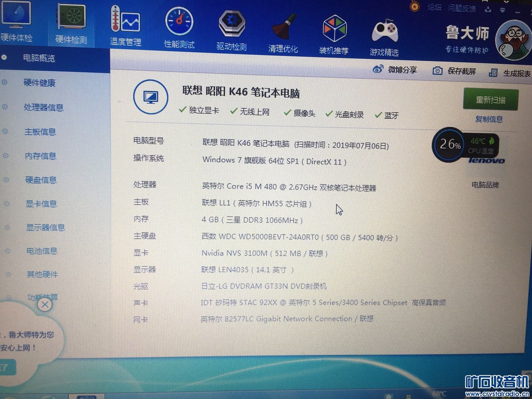Viewport: 532px width, 399px height.
Task: Click the 日立-LG DVDRAM GT33N value
Action: coord(264,286)
